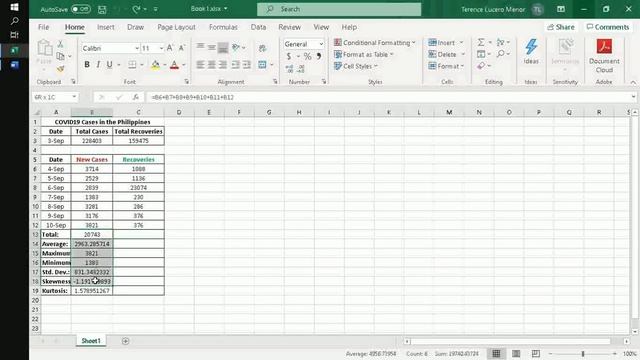Select the Total value cell 20743
The image size is (640, 360).
pos(92,234)
